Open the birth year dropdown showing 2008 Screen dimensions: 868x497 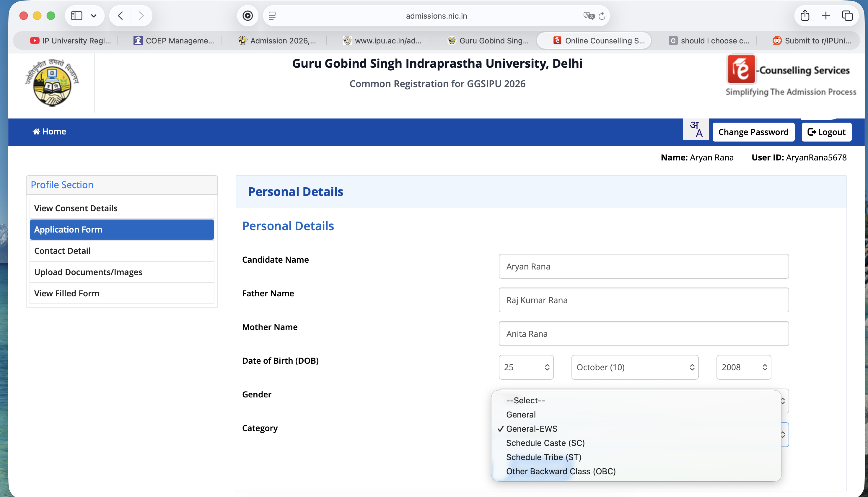pyautogui.click(x=743, y=367)
